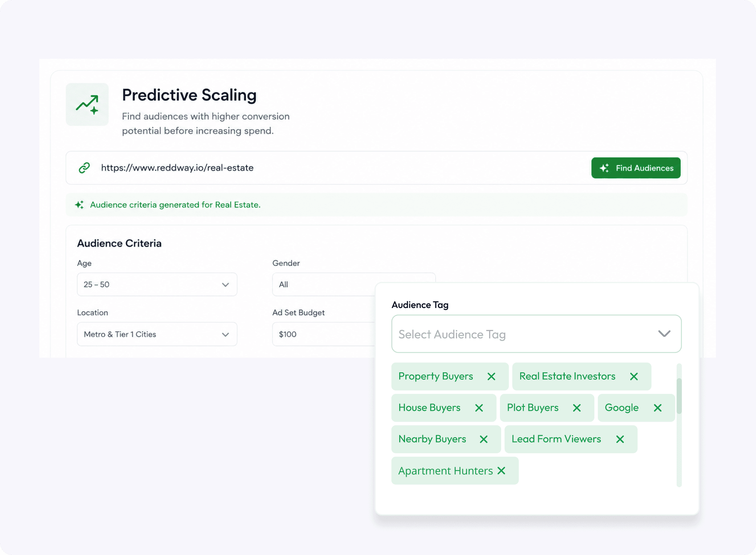Image resolution: width=756 pixels, height=555 pixels.
Task: Open the Age 25 – 50 dropdown
Action: tap(157, 284)
